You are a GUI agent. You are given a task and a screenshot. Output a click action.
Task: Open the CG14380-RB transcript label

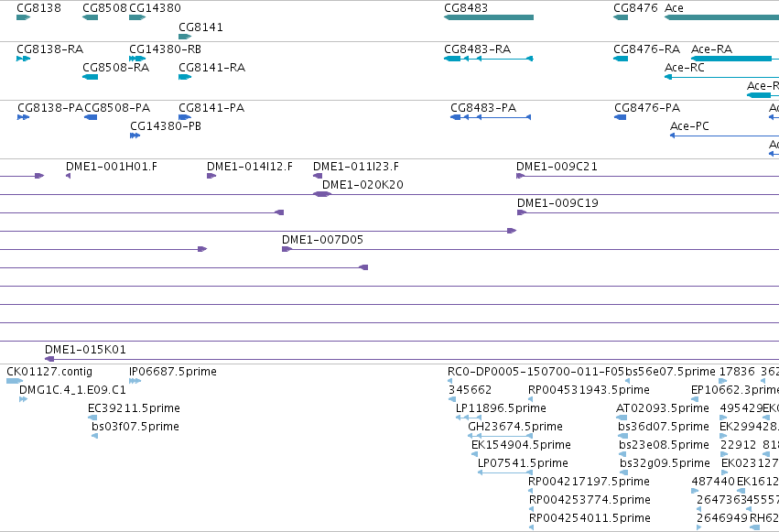point(165,49)
